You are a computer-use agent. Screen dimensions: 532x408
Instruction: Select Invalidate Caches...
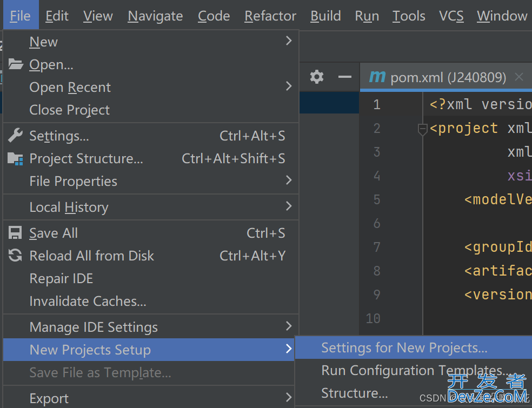coord(151,301)
